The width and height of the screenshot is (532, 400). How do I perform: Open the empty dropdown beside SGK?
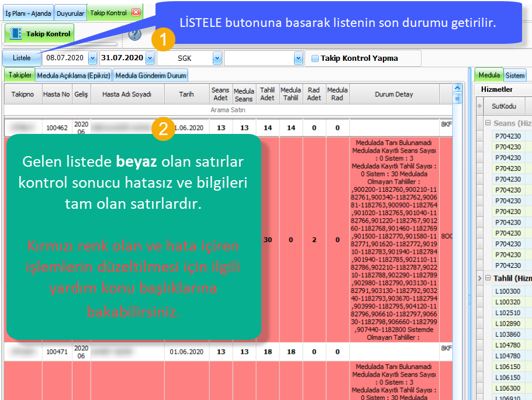[298, 58]
